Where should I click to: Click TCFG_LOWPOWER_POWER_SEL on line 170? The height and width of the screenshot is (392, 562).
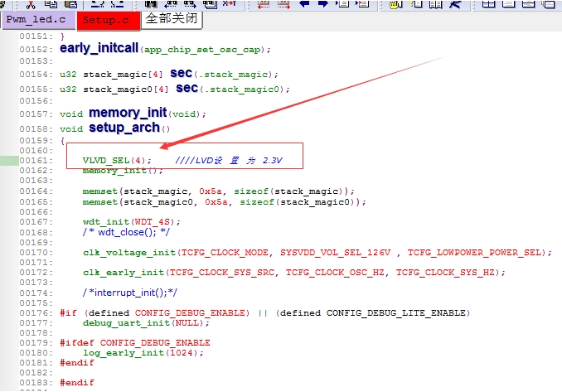click(x=474, y=253)
